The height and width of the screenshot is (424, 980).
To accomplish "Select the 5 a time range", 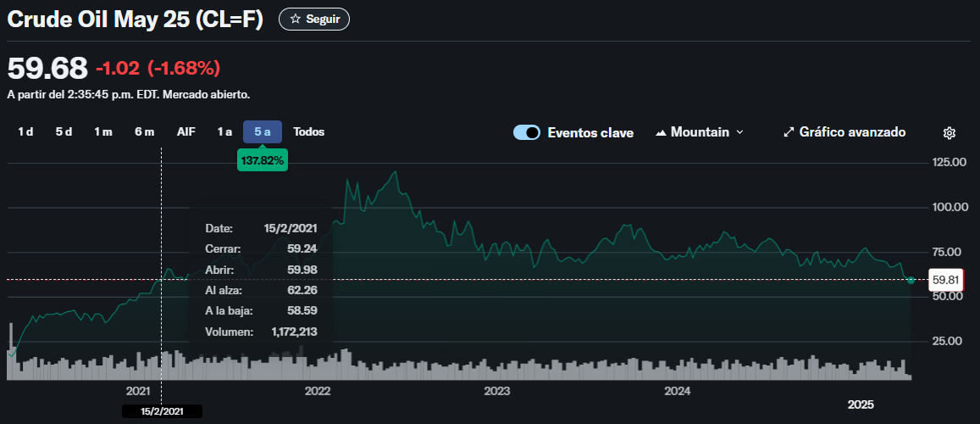I will point(263,132).
